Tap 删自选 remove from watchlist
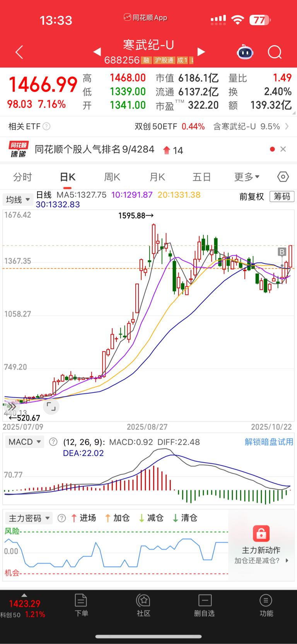 pyautogui.click(x=205, y=606)
